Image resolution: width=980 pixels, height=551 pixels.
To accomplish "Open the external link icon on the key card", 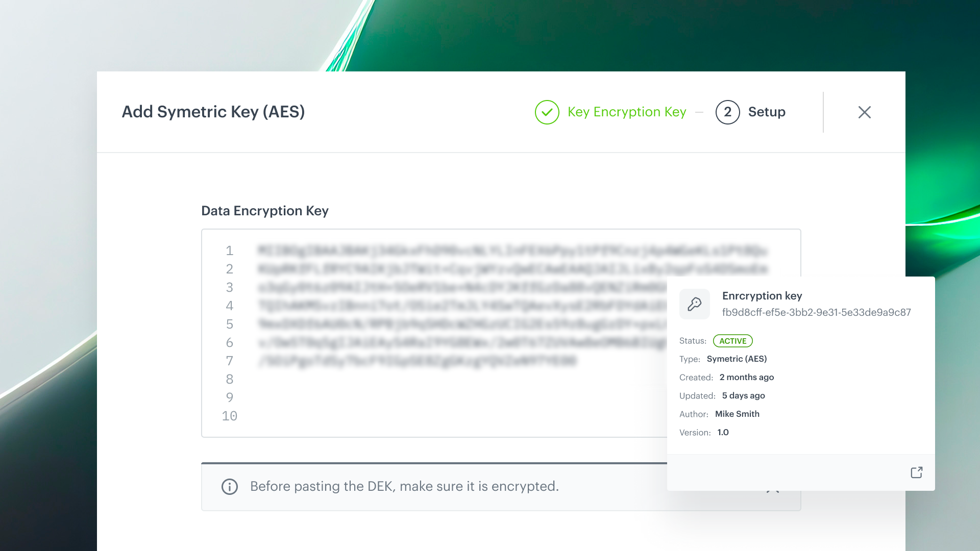I will (x=917, y=472).
